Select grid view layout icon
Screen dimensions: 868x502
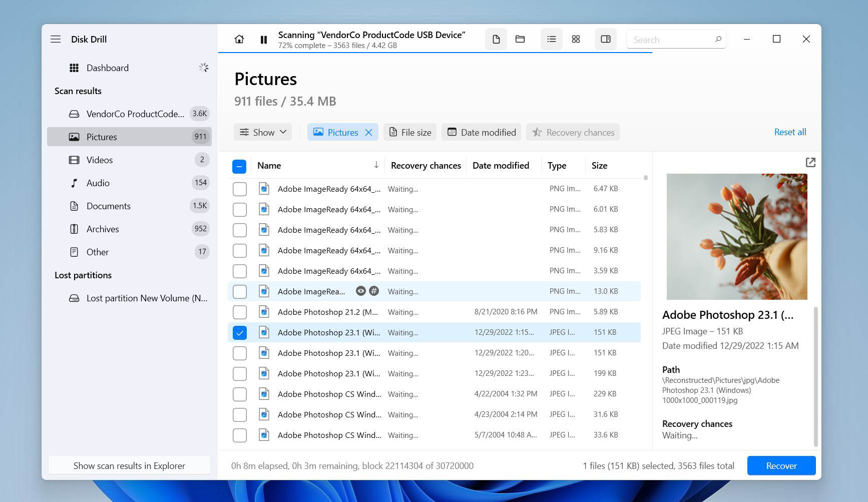pyautogui.click(x=576, y=39)
